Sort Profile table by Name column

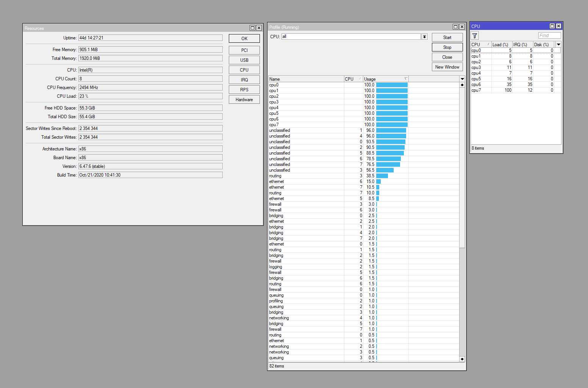(x=306, y=79)
